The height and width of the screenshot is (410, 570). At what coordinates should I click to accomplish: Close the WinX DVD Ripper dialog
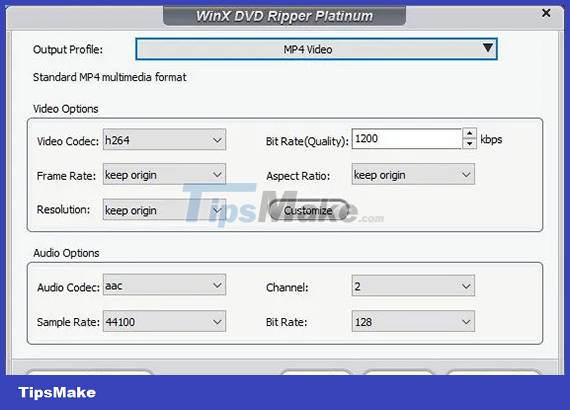tap(546, 13)
